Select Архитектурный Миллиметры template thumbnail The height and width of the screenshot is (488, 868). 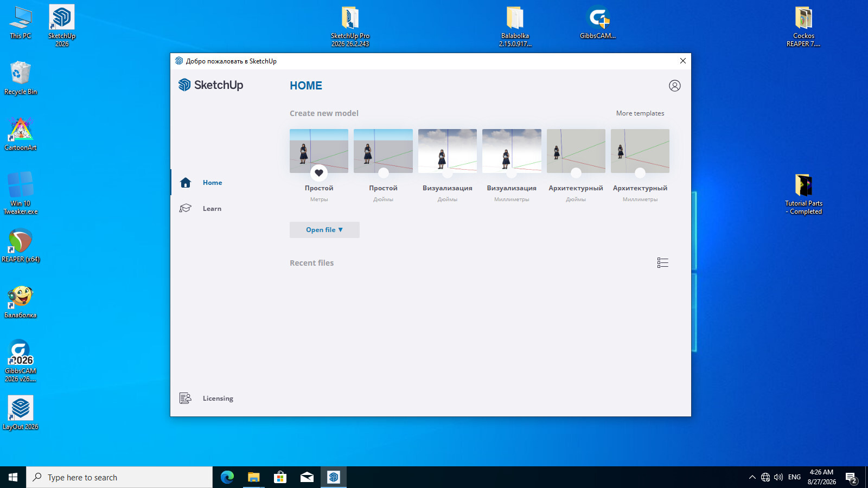coord(640,151)
